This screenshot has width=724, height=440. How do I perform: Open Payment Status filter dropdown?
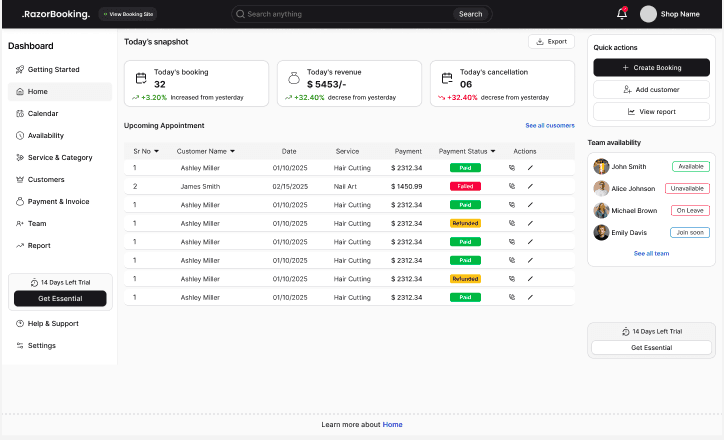493,151
